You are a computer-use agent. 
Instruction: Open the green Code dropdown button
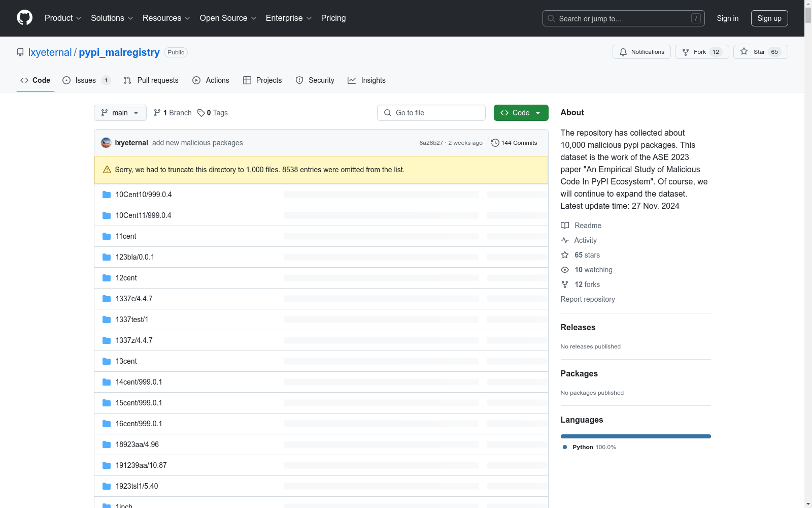tap(521, 113)
